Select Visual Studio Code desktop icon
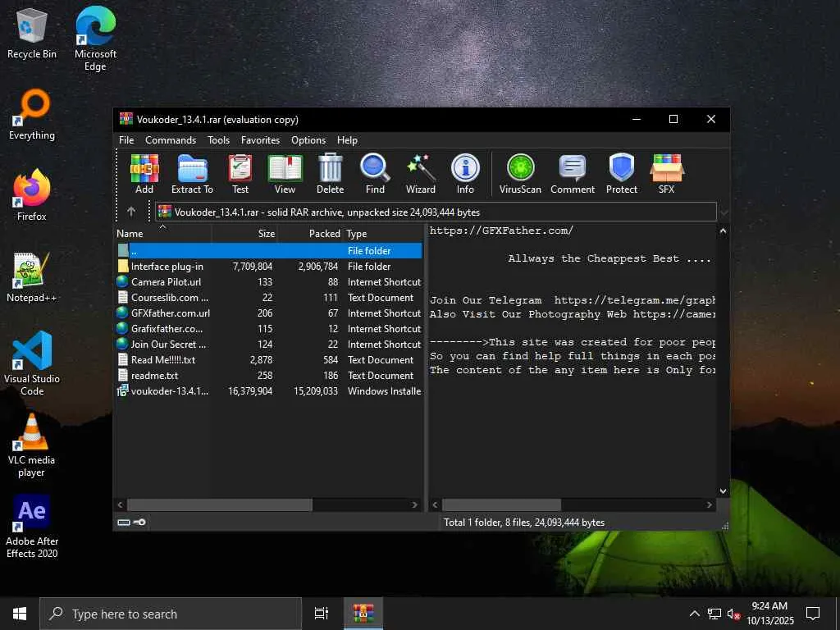The width and height of the screenshot is (840, 630). click(32, 363)
